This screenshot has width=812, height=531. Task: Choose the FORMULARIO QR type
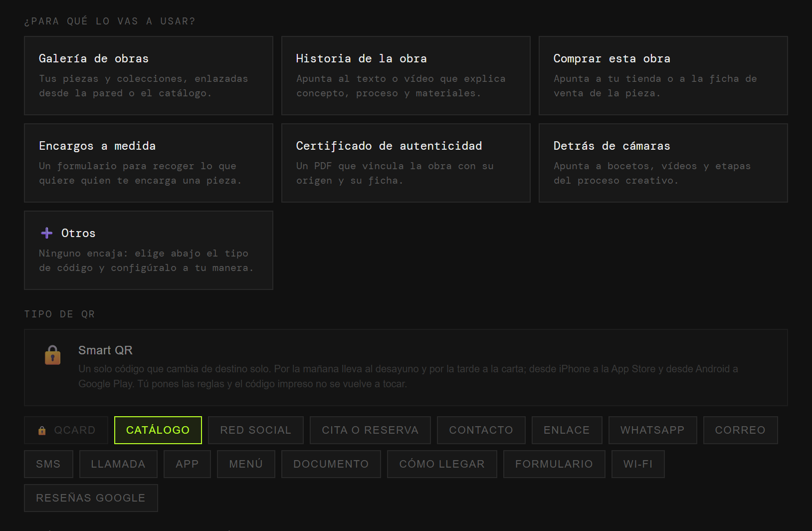point(554,464)
